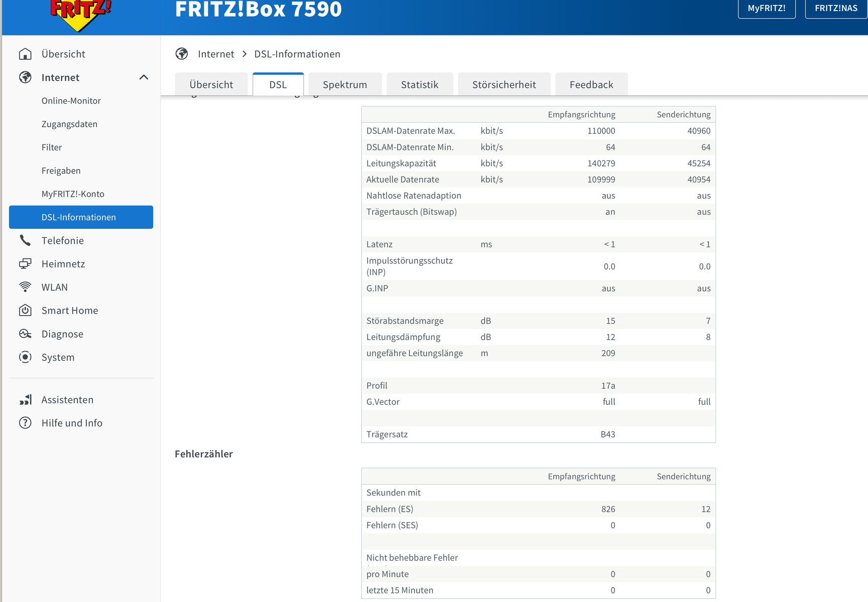The height and width of the screenshot is (602, 868).
Task: Switch to the Spektrum tab
Action: tap(345, 85)
